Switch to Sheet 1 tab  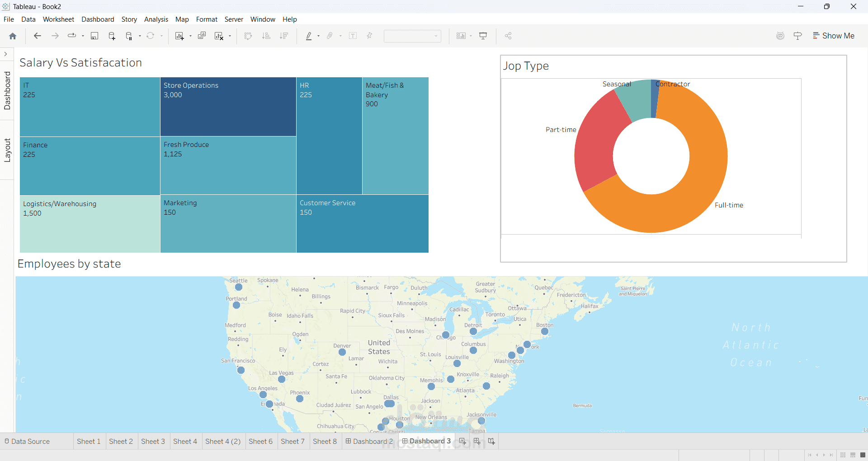coord(89,441)
